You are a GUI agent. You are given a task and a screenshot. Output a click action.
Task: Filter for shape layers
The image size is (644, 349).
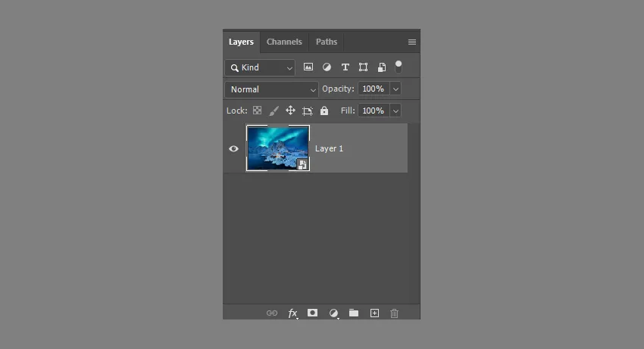tap(363, 67)
